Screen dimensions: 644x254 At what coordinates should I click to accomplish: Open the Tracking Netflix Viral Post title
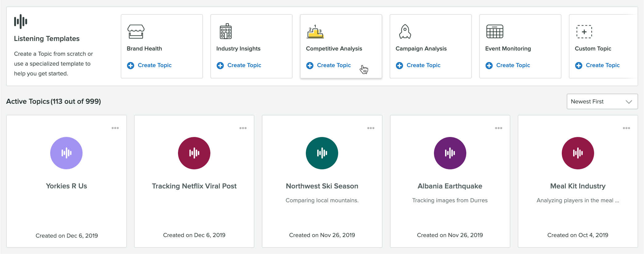tap(194, 186)
